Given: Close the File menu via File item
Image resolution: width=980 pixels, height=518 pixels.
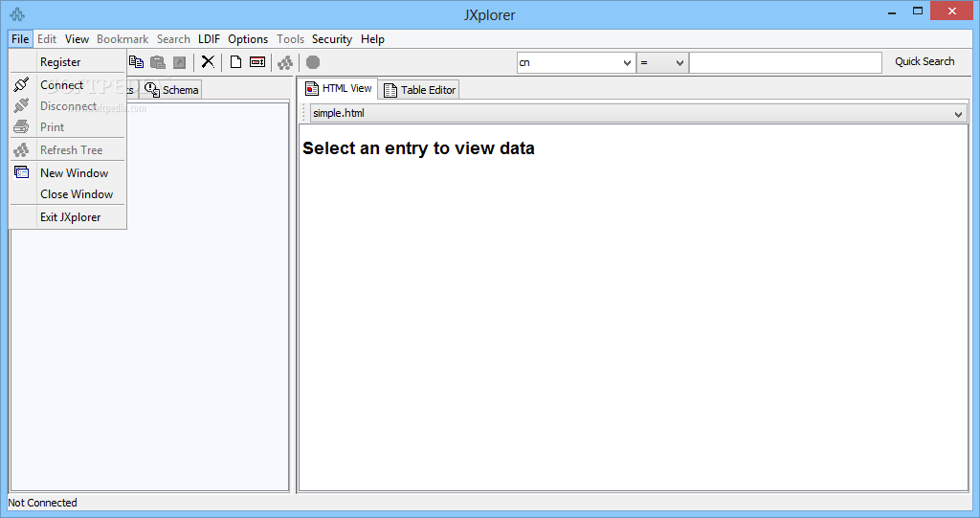Looking at the screenshot, I should click(20, 39).
